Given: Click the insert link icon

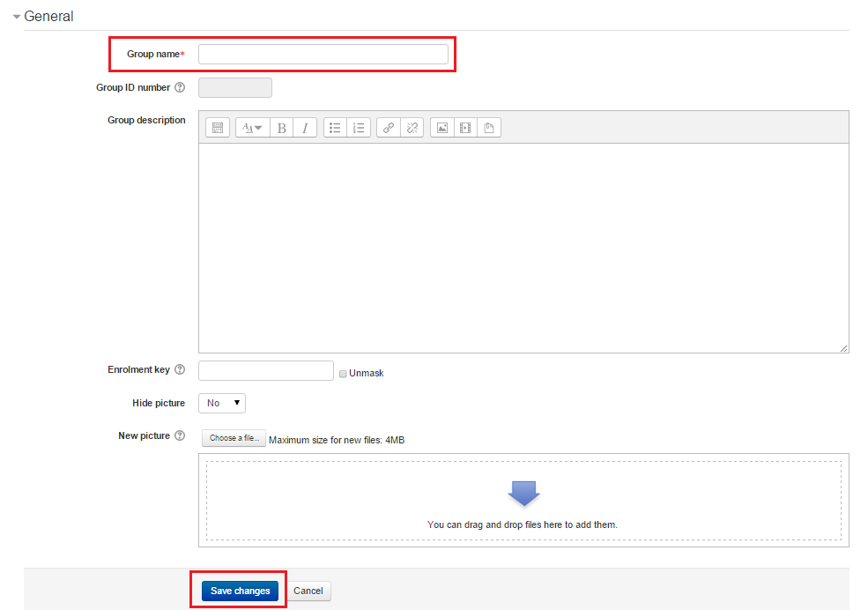Looking at the screenshot, I should point(389,128).
